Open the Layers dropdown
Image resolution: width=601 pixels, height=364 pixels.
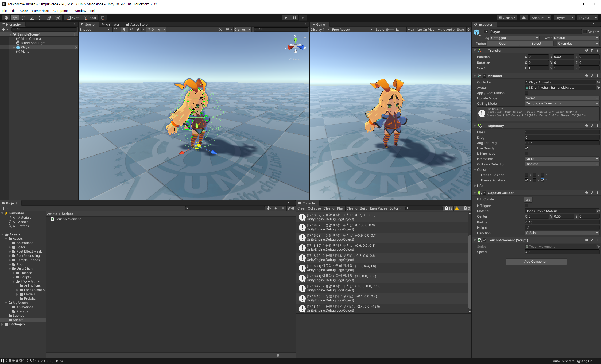tap(564, 18)
